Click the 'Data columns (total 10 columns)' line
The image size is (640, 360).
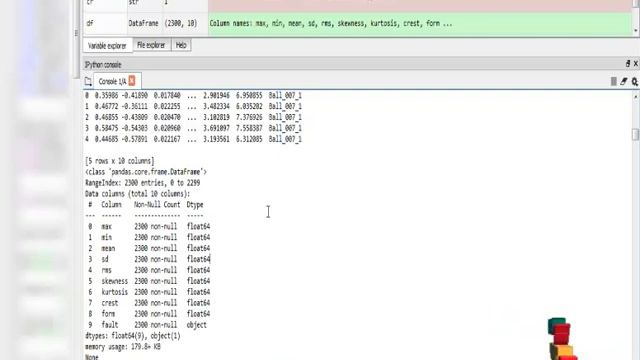(138, 194)
